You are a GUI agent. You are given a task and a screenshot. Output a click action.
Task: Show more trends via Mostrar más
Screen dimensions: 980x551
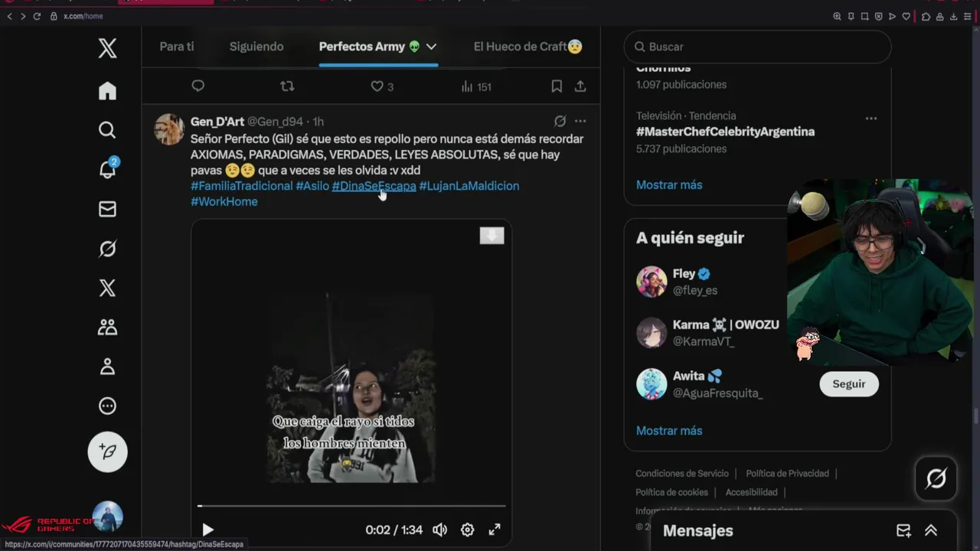668,184
